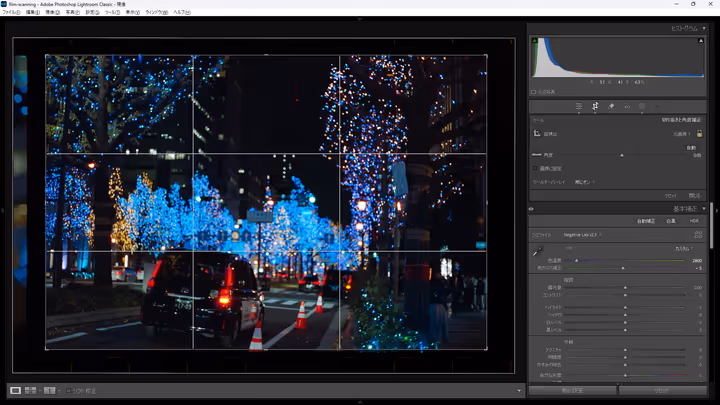Click the crop frame tool icon
The height and width of the screenshot is (405, 720).
tap(537, 133)
